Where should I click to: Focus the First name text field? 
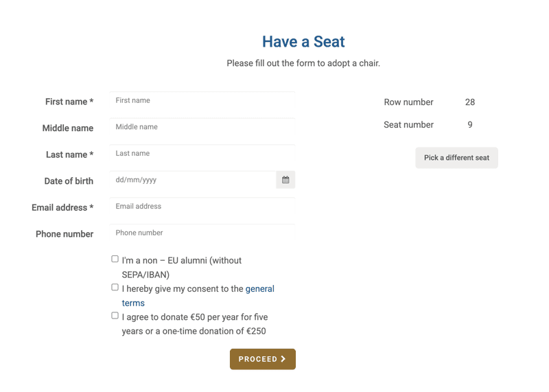(x=202, y=101)
